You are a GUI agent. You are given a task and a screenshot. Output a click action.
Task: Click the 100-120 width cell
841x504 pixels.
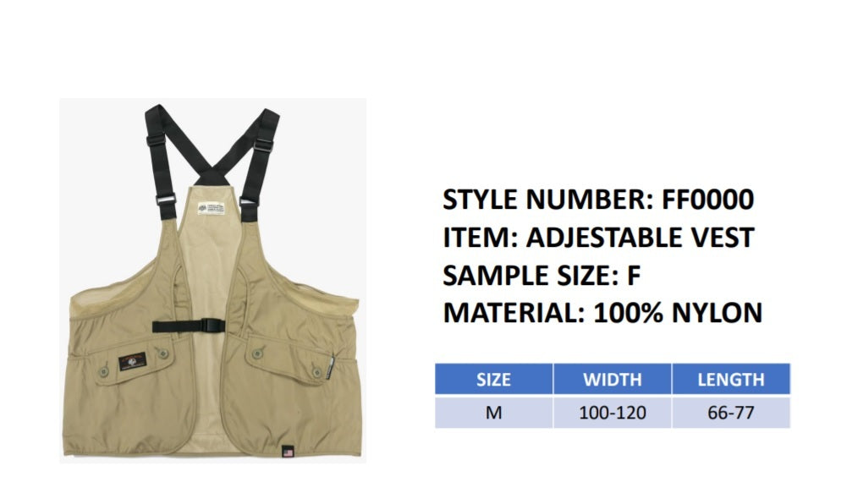coord(613,413)
